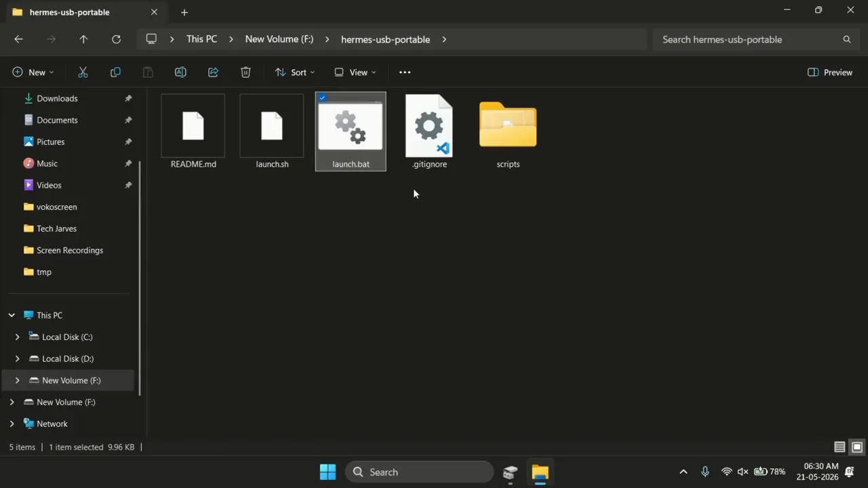Open File Explorer on the taskbar
The width and height of the screenshot is (868, 488).
tap(540, 472)
